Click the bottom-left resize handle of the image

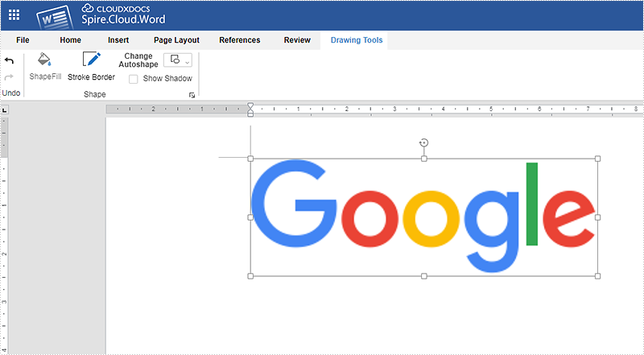[250, 276]
